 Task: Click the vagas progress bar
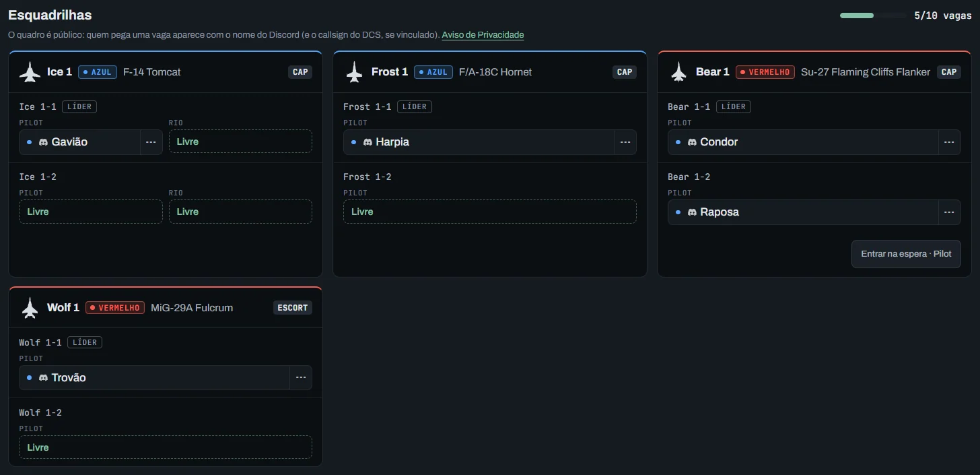click(x=873, y=15)
